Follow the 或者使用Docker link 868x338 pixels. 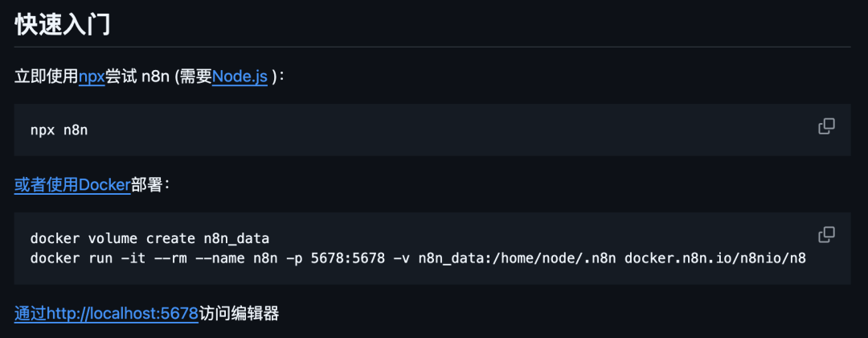(72, 185)
